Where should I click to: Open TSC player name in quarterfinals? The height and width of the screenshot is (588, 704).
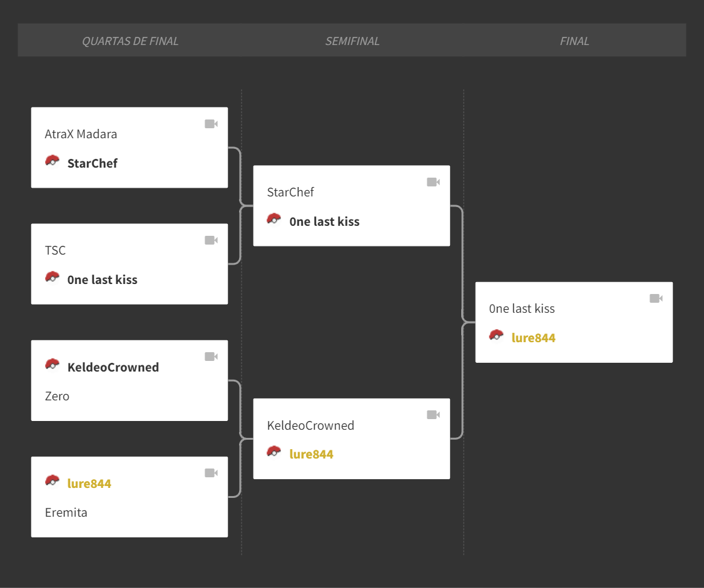(x=55, y=250)
